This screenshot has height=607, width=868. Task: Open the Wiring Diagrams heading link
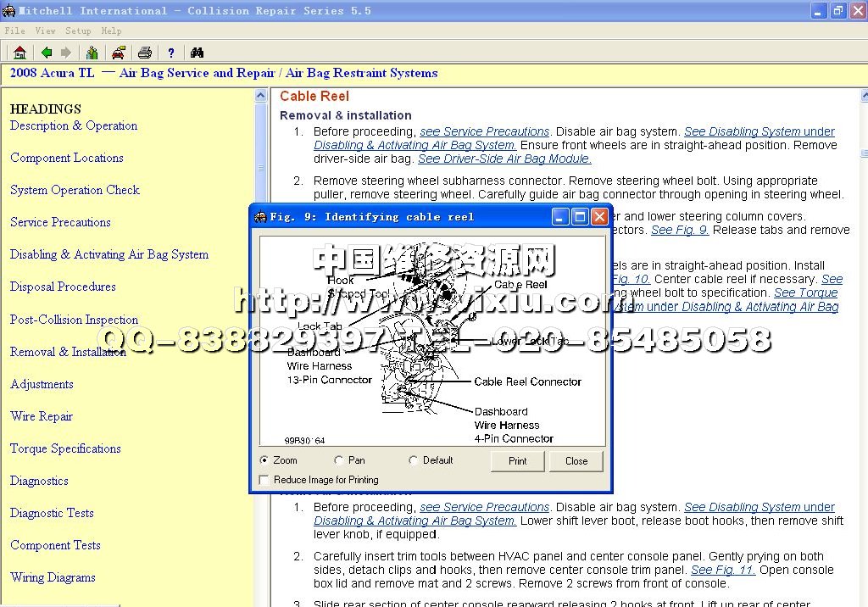pos(53,577)
